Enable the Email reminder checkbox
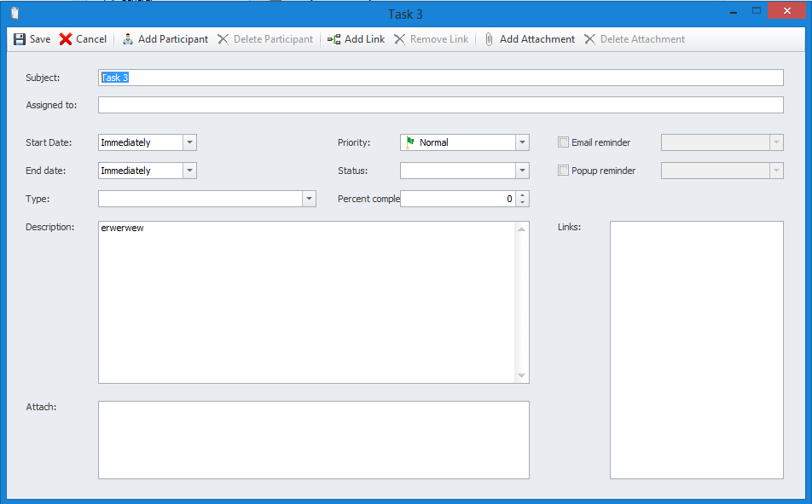This screenshot has height=504, width=812. (563, 142)
